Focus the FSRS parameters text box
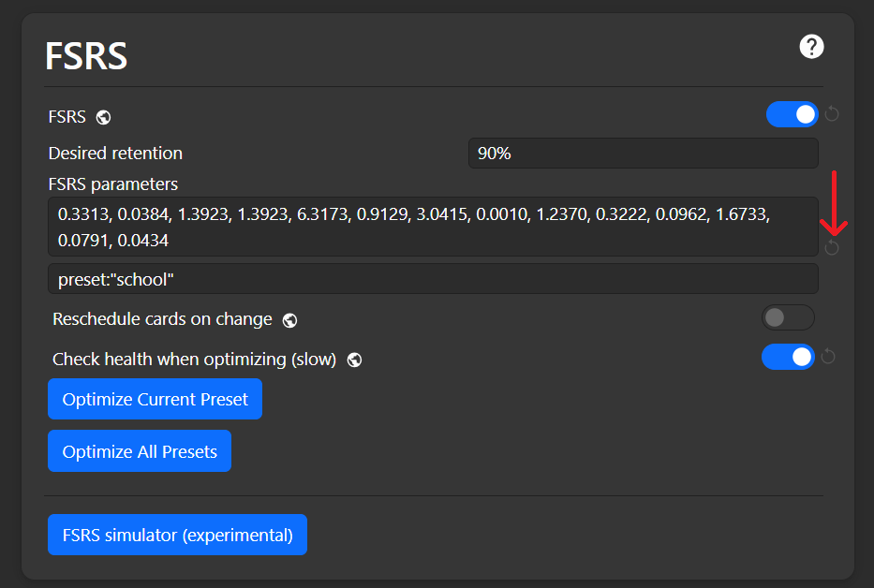The height and width of the screenshot is (588, 874). click(433, 227)
